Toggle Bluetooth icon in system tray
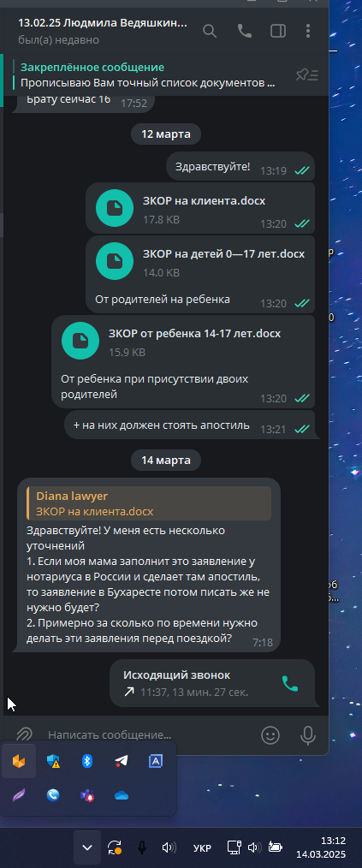The width and height of the screenshot is (362, 868). tap(87, 761)
